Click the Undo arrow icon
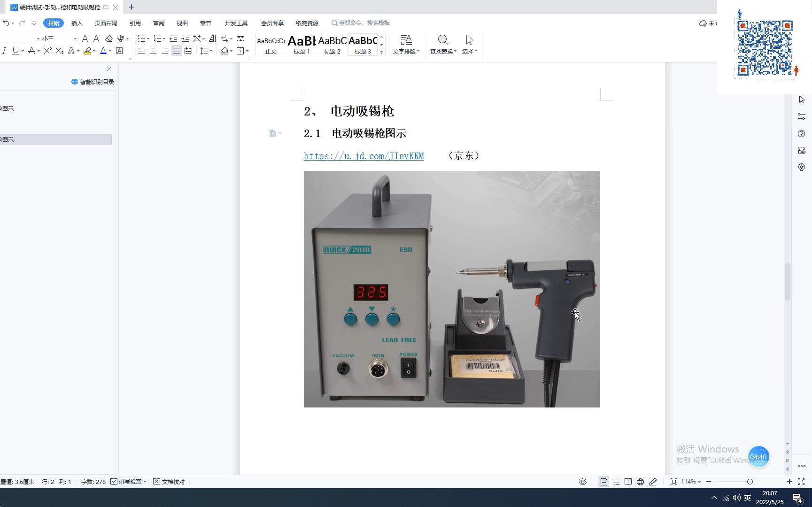 click(6, 23)
